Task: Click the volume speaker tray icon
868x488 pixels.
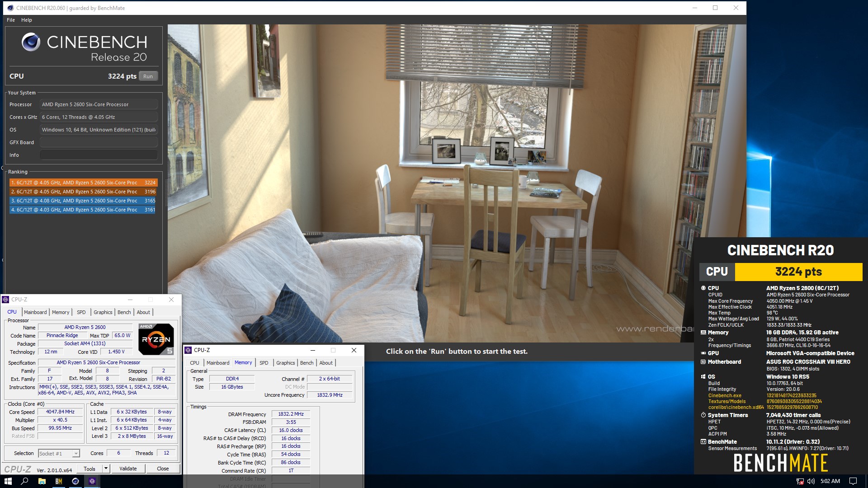Action: tap(811, 481)
